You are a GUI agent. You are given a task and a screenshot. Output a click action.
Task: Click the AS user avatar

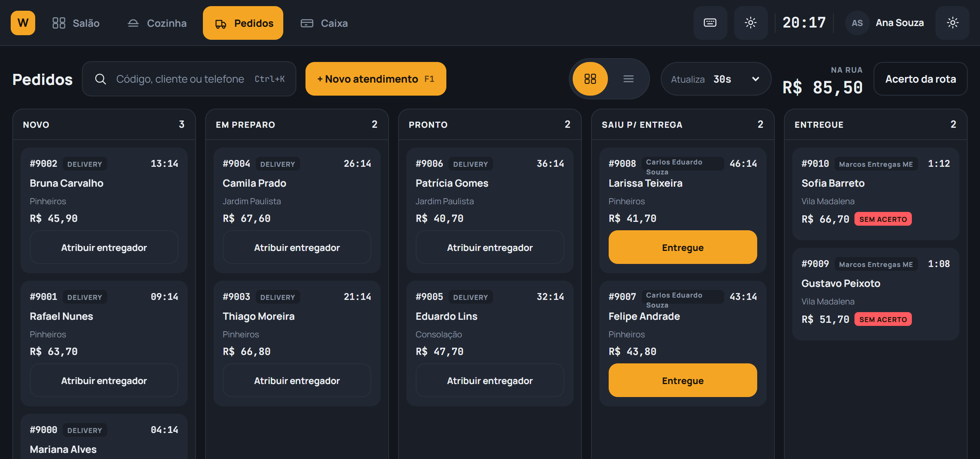pos(857,23)
